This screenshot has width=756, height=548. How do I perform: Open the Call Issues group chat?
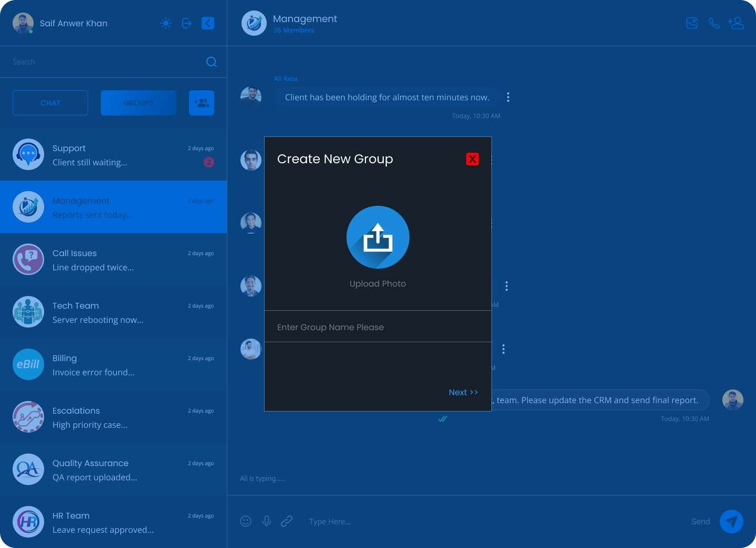pos(113,259)
